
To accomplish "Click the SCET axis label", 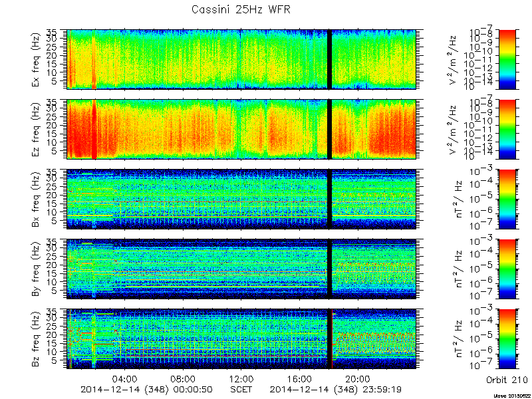I will [x=241, y=389].
